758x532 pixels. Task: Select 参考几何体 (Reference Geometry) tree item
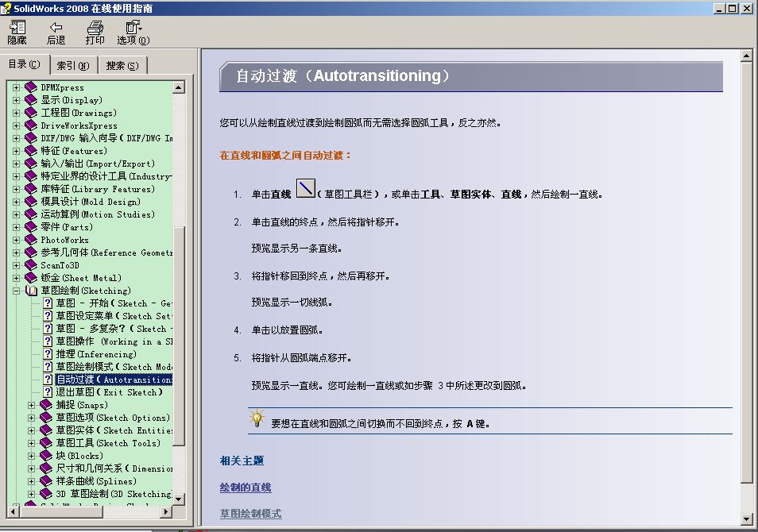pos(106,253)
